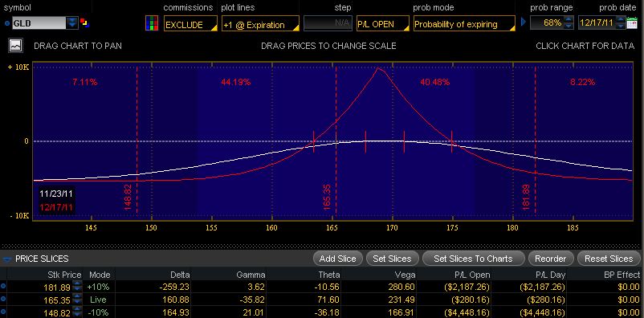Click the red-blue-yellow squares icon near GLD

click(84, 22)
